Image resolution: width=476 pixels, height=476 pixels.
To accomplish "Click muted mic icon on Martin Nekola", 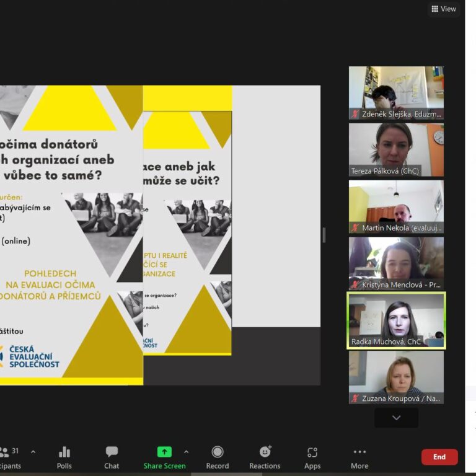I will click(355, 228).
